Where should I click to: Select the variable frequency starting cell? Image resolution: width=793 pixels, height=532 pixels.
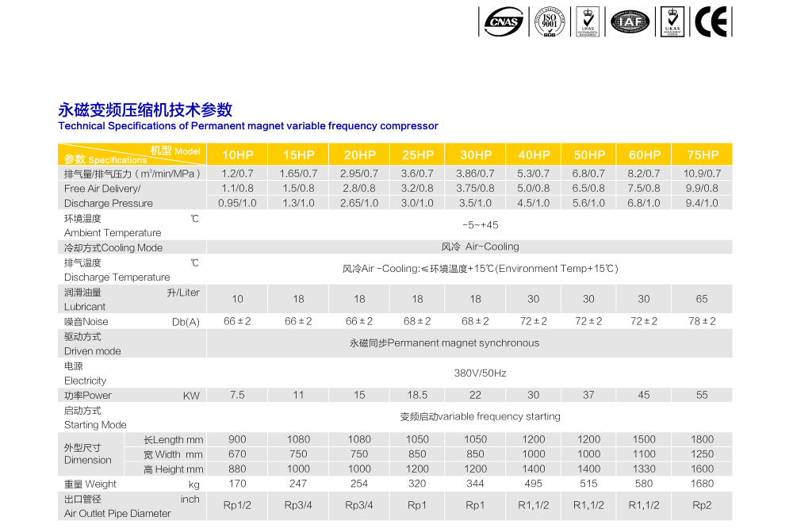(480, 416)
